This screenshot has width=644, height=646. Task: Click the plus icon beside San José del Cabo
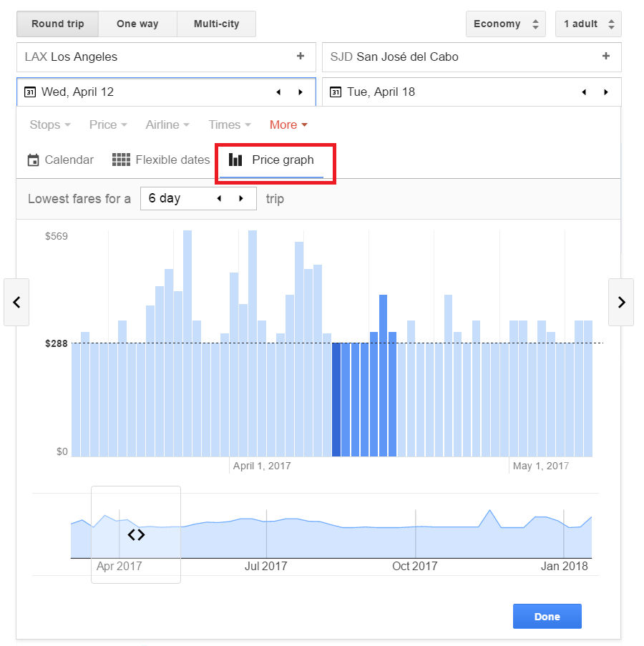click(x=606, y=57)
